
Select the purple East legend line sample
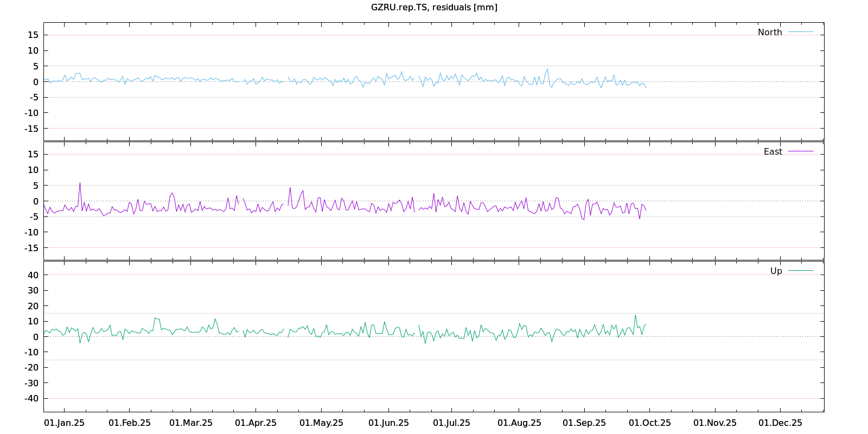point(800,151)
